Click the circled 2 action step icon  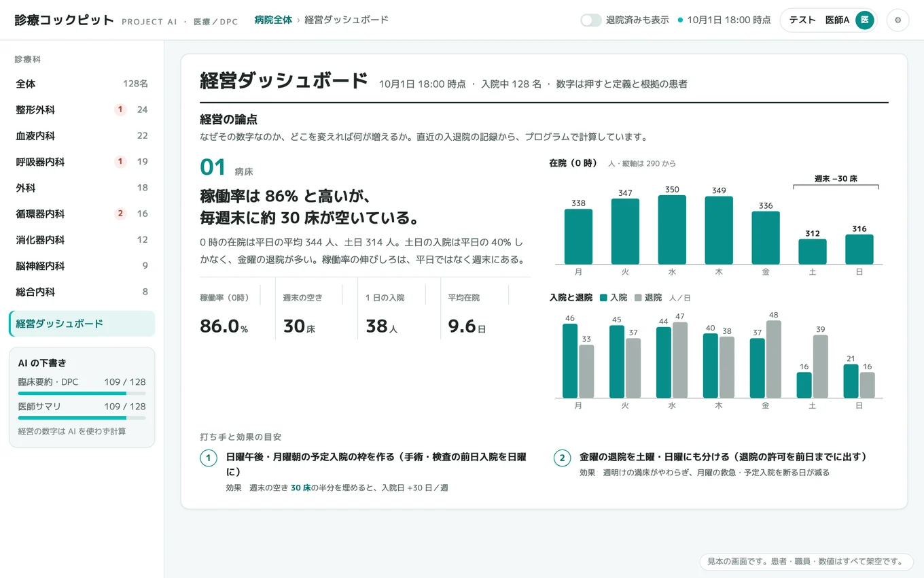click(x=562, y=458)
